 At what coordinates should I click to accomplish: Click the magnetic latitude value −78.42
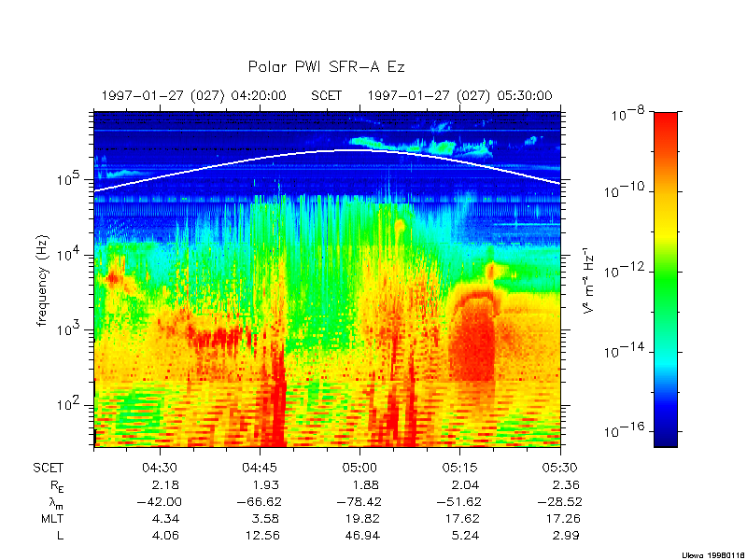(x=359, y=501)
